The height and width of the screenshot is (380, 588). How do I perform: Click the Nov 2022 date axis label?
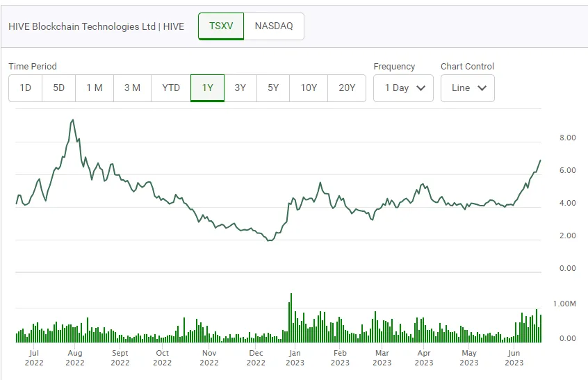209,358
